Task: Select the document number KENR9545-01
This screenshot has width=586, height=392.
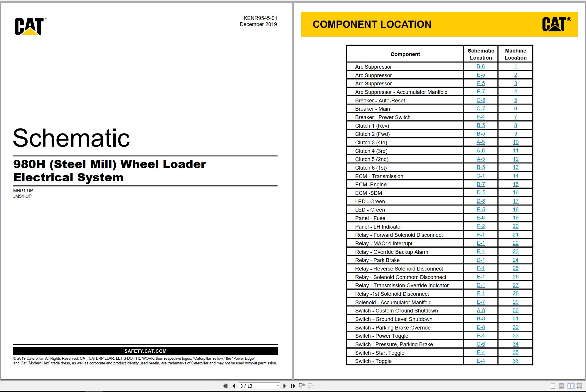Action: point(260,18)
